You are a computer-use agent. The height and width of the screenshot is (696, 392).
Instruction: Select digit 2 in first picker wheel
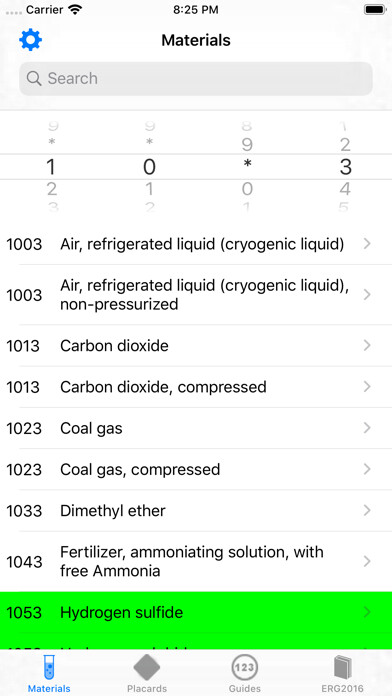51,190
